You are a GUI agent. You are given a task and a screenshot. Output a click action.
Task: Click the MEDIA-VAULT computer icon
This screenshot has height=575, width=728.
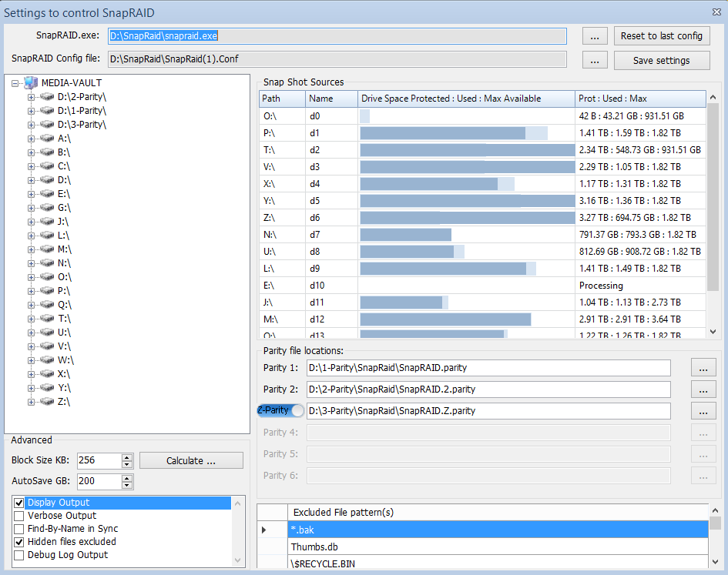(x=31, y=82)
